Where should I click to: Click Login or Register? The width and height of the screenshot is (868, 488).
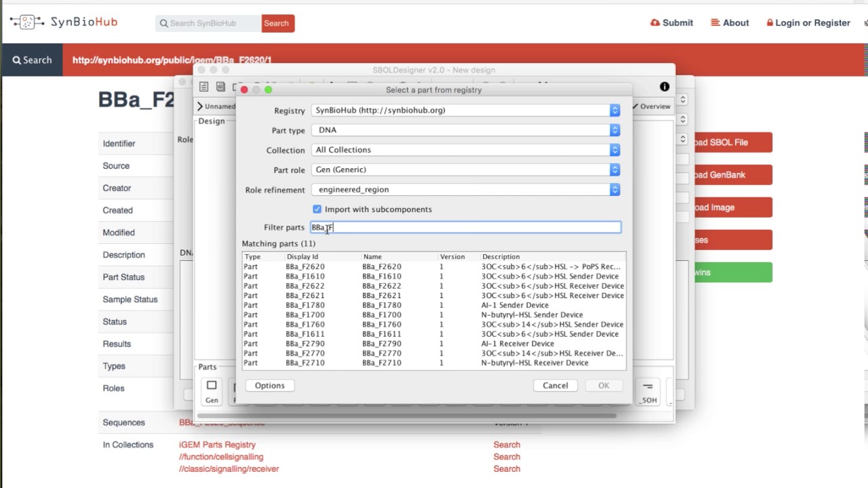point(808,22)
